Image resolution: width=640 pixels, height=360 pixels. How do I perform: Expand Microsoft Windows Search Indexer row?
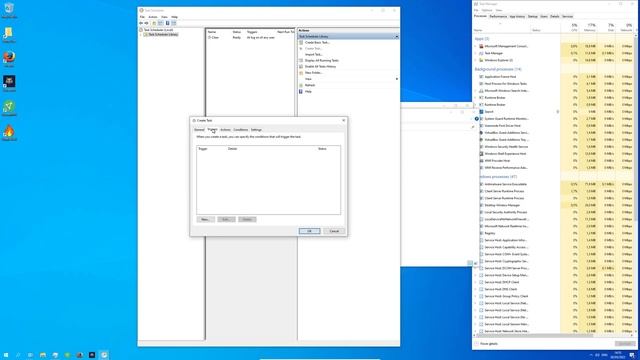coord(476,91)
